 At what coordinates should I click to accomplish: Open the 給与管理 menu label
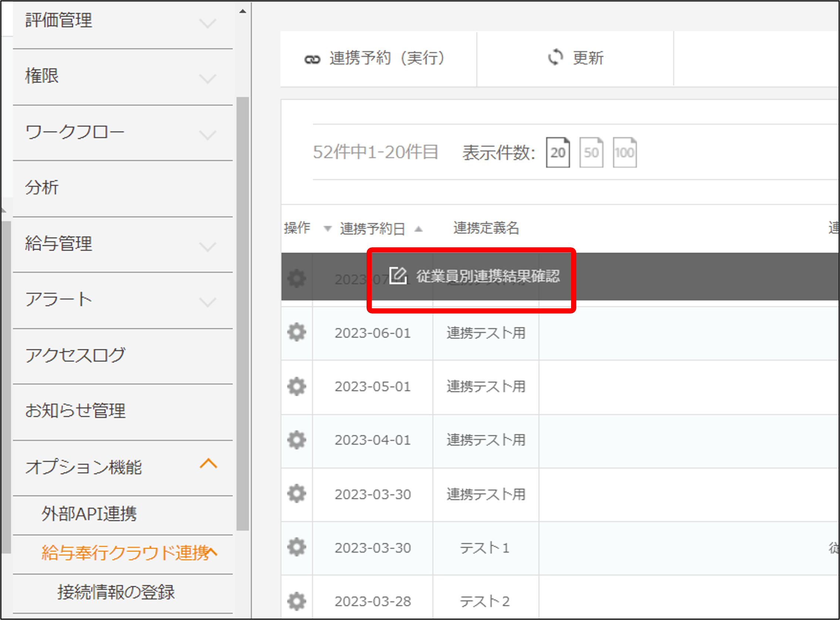[x=58, y=244]
